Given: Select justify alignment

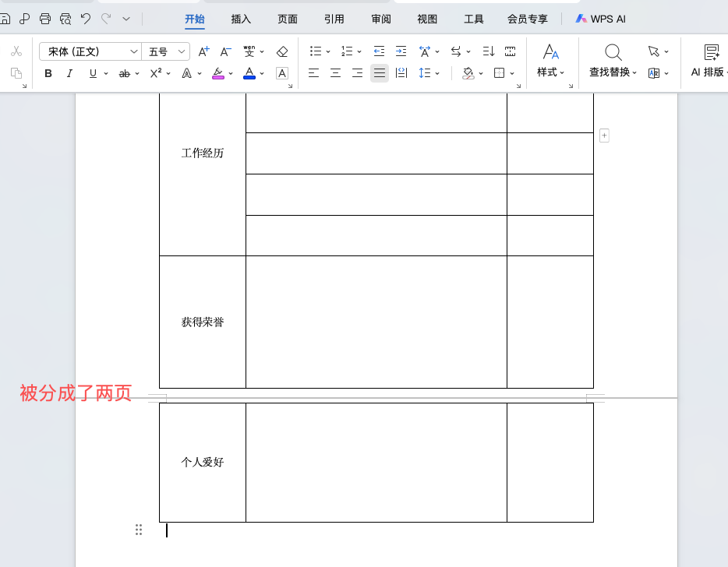Looking at the screenshot, I should click(380, 73).
